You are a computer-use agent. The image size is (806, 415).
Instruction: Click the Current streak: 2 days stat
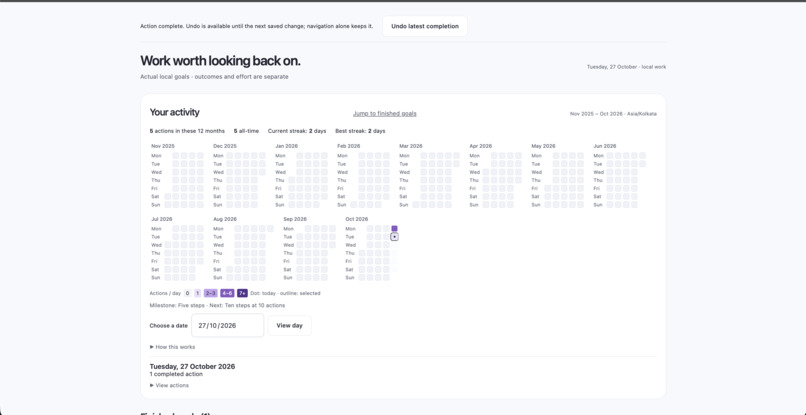pyautogui.click(x=297, y=131)
